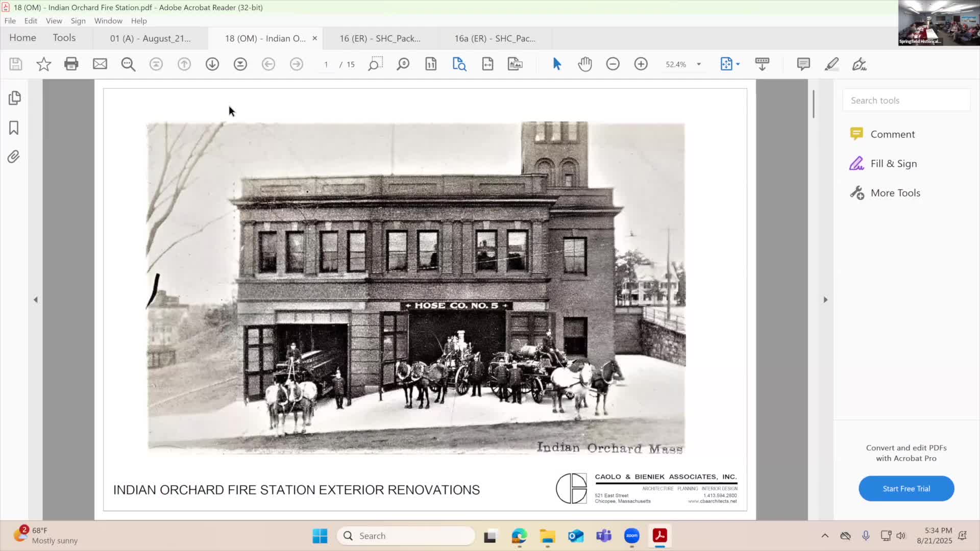
Task: Open the Highlight text tool
Action: point(831,64)
